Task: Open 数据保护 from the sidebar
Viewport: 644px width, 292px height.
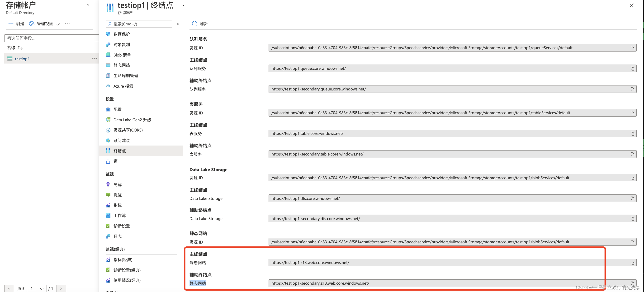Action: click(x=122, y=34)
